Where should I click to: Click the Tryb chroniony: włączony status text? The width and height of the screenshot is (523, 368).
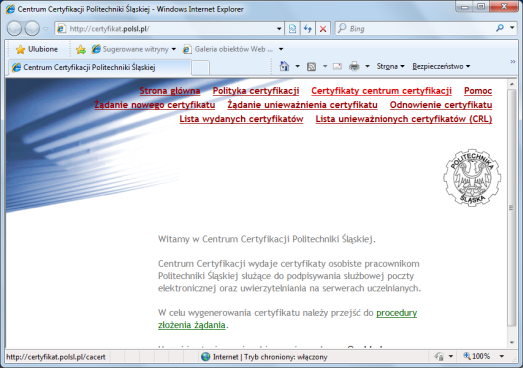pyautogui.click(x=286, y=357)
